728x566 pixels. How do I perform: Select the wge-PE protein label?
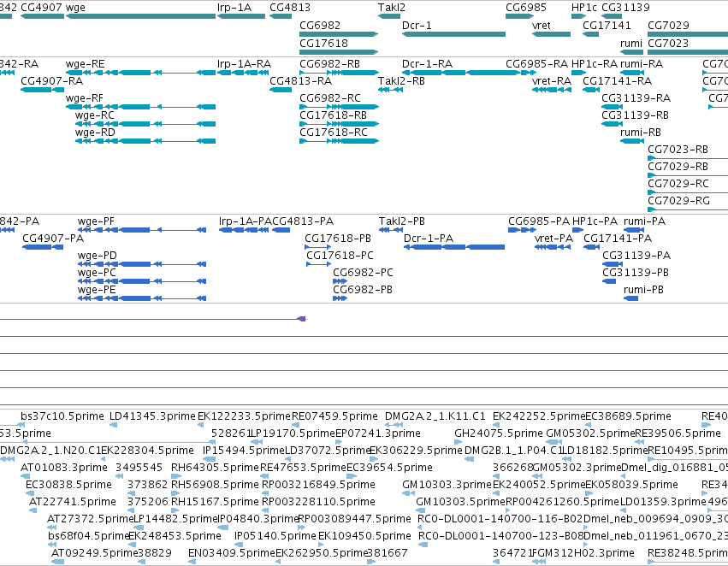[x=96, y=290]
